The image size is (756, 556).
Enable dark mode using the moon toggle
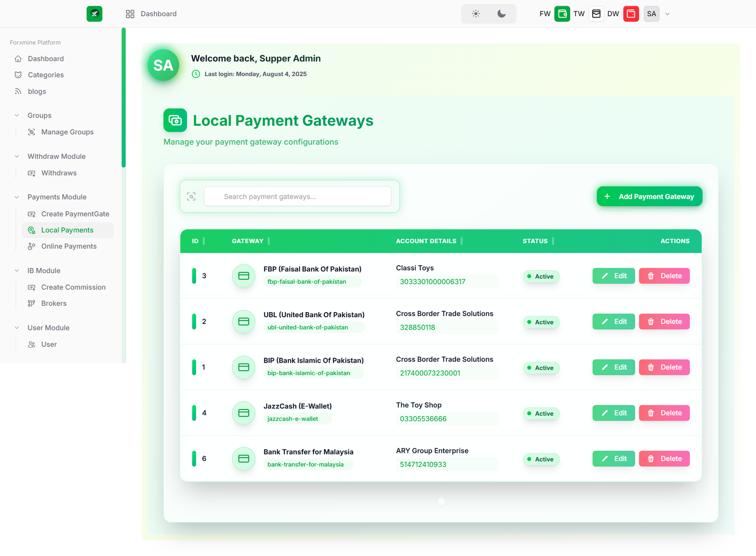(502, 14)
